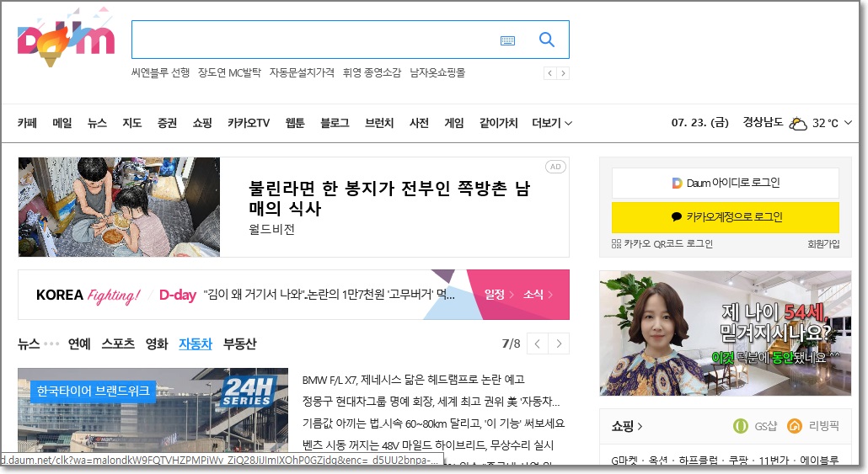Open 메일 from the top menu
Screen dimensions: 868x474
pyautogui.click(x=62, y=123)
